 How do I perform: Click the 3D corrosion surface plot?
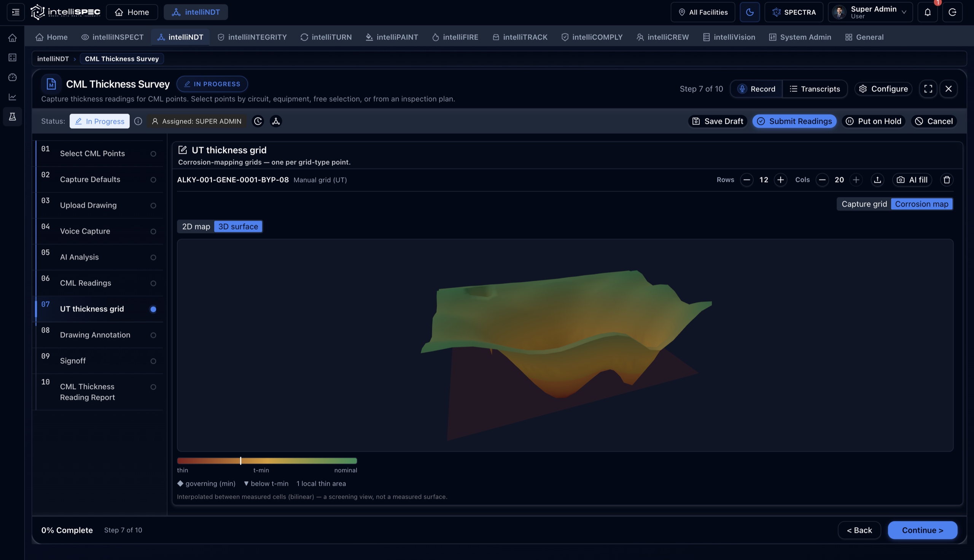pos(565,345)
